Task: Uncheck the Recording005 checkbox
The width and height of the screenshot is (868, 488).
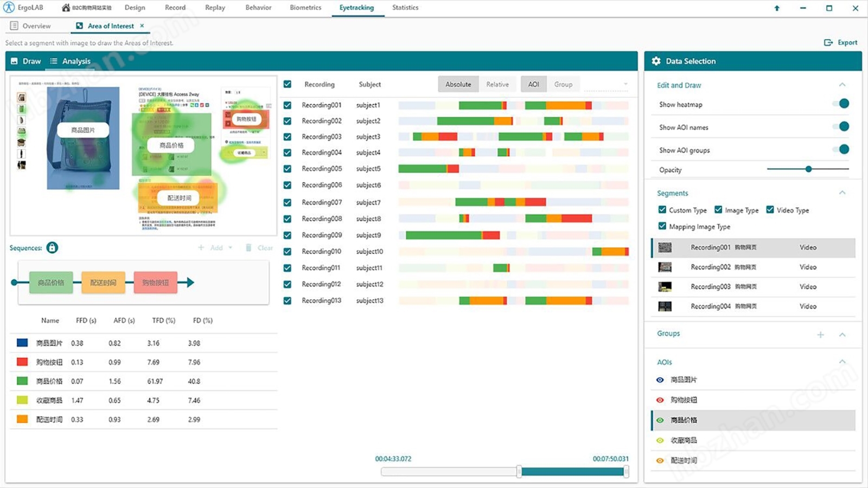Action: point(288,169)
